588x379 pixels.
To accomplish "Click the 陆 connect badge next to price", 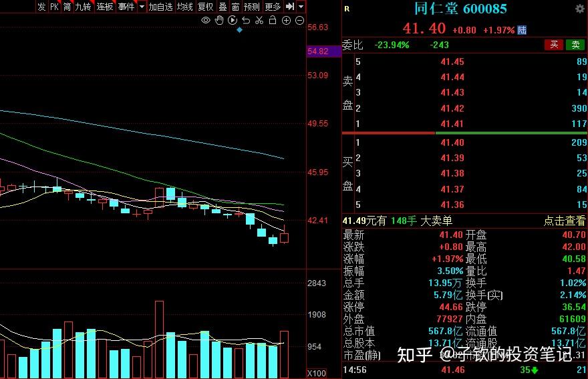I will coord(522,30).
